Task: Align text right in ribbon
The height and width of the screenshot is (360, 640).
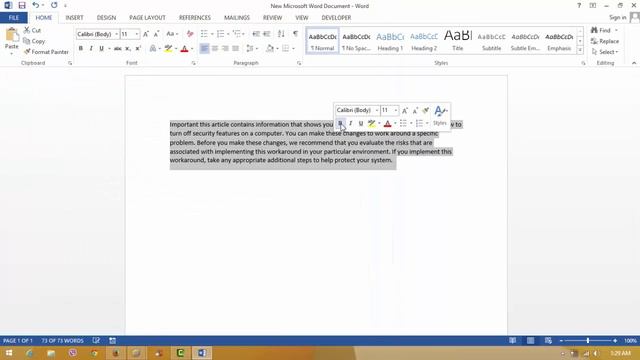Action: [x=225, y=49]
